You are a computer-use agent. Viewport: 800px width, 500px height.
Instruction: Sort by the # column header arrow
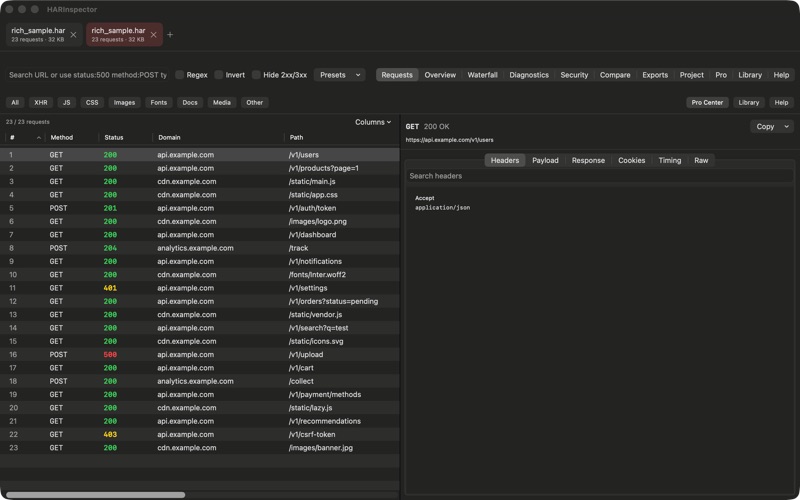pos(39,138)
